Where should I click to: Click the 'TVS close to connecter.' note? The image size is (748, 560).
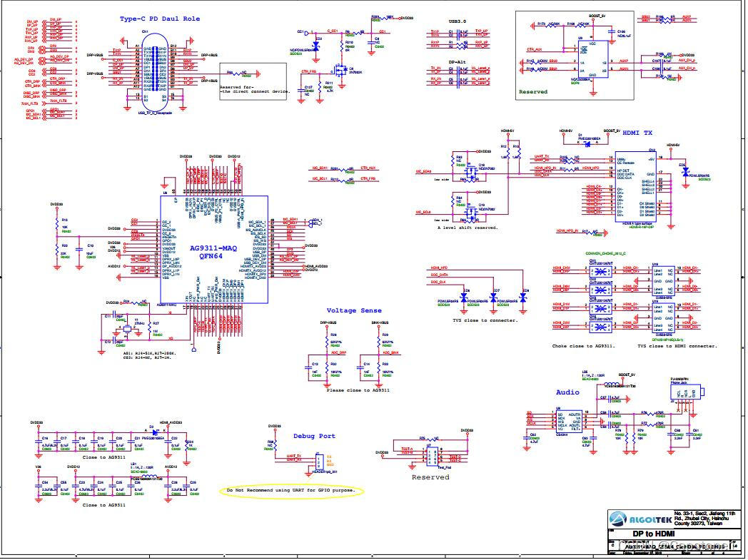point(485,320)
